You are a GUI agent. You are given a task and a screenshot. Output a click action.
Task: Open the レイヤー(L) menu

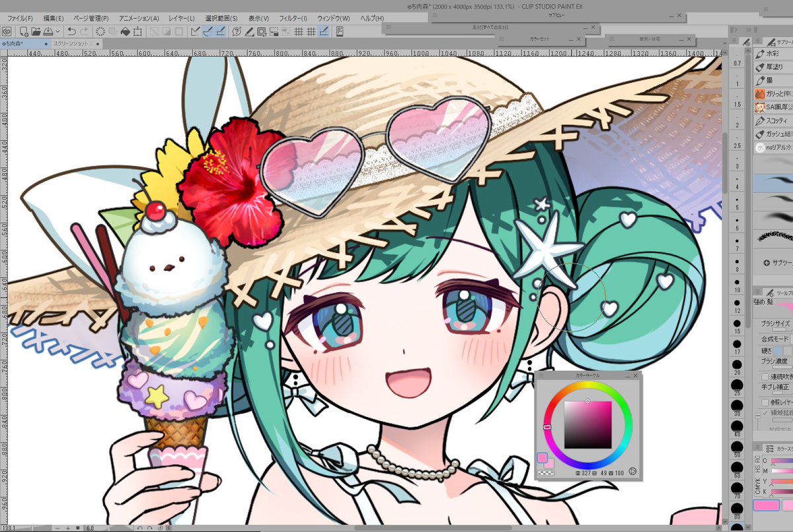(x=182, y=18)
